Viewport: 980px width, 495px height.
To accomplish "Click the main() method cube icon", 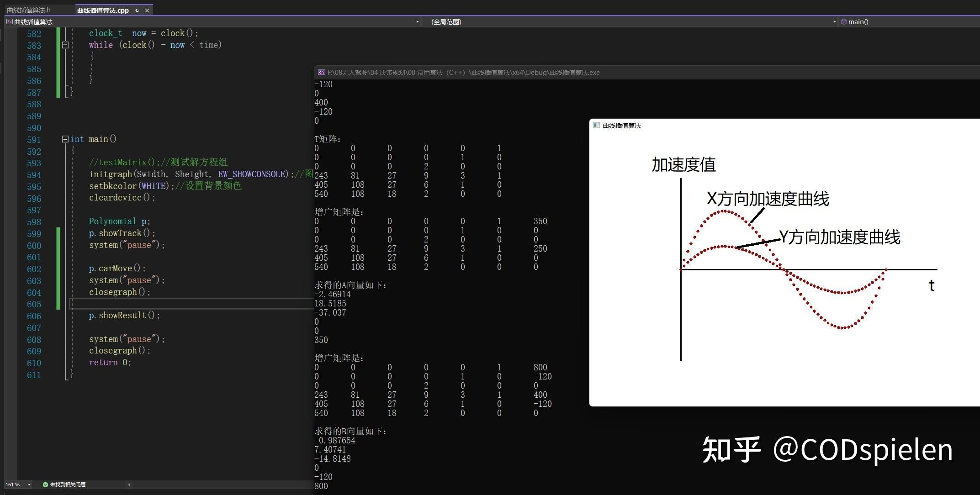I will coord(844,21).
